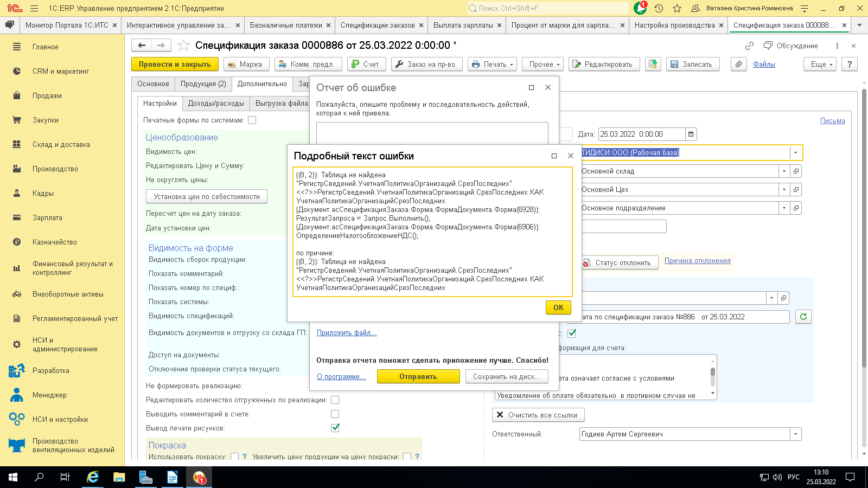Image resolution: width=868 pixels, height=488 pixels.
Task: Click OK in Подробный текст ошибки dialog
Action: click(558, 307)
